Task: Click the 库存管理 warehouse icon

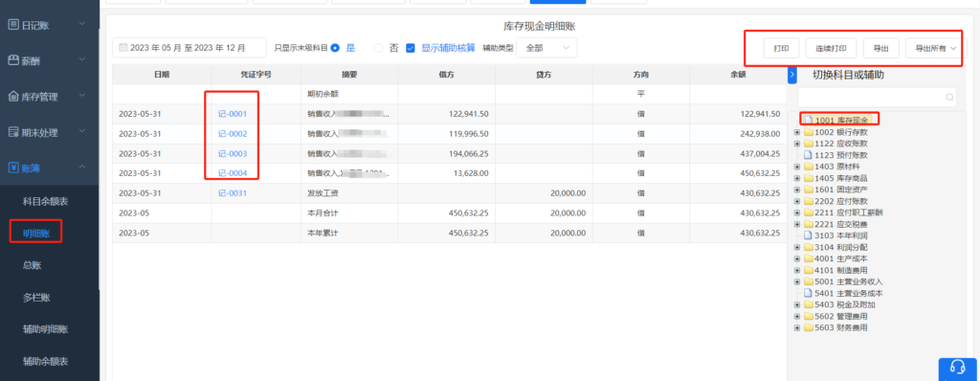Action: [x=12, y=97]
